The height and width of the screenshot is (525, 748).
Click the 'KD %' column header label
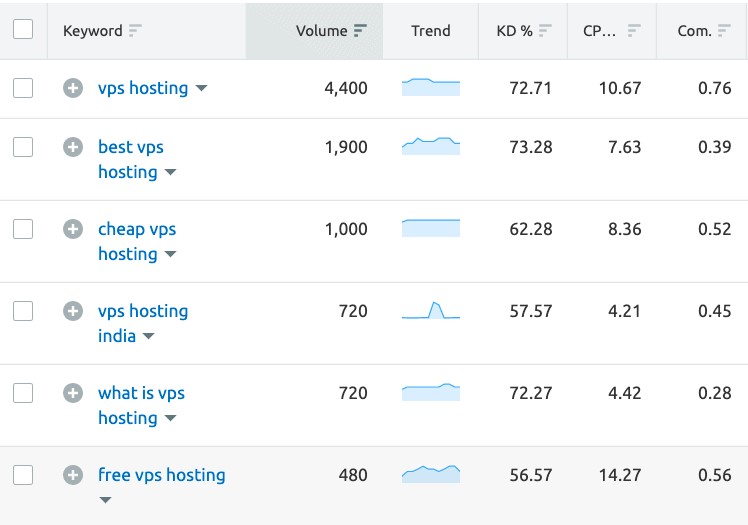pos(514,31)
